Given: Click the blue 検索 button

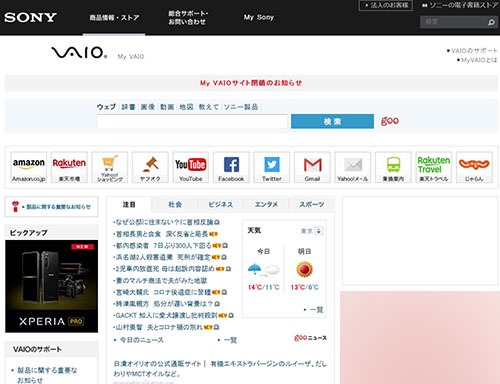Looking at the screenshot, I should tap(332, 121).
